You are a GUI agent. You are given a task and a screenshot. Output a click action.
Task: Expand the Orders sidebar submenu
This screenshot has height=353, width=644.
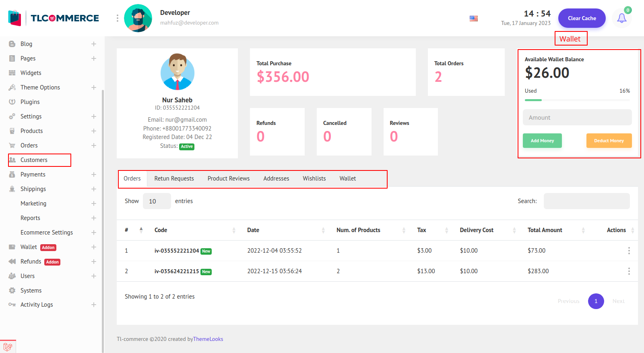coord(93,145)
